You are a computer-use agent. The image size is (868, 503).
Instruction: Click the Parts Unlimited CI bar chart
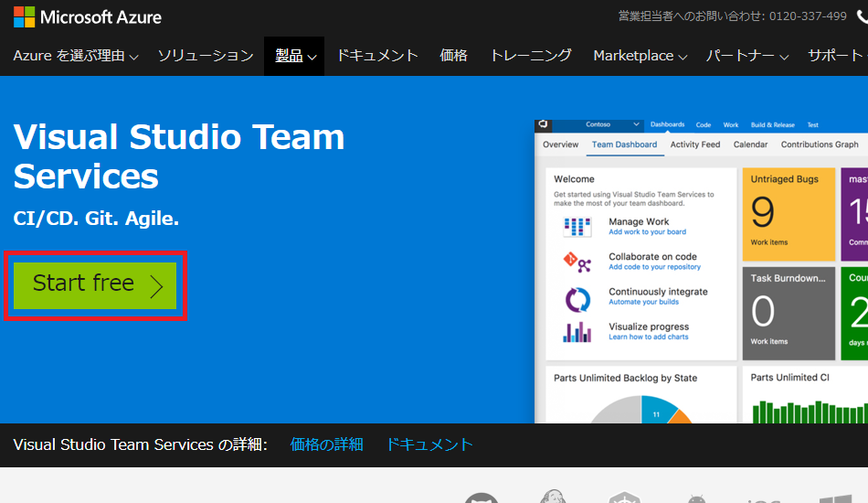click(x=810, y=412)
